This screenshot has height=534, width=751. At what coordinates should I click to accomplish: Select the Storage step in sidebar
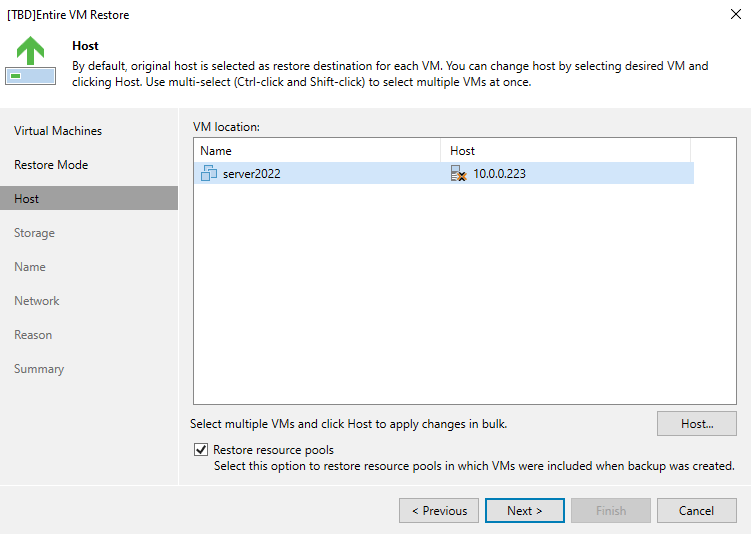34,233
